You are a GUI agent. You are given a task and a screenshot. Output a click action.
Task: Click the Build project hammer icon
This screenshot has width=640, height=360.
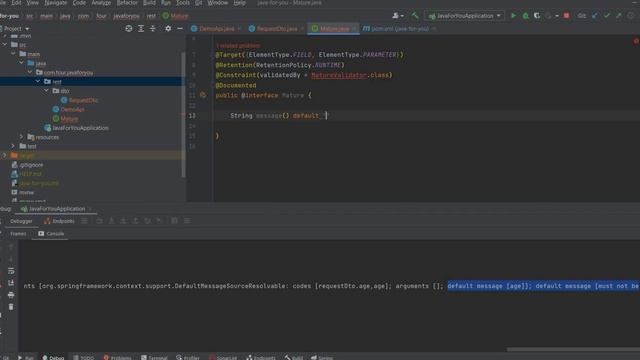(x=415, y=16)
